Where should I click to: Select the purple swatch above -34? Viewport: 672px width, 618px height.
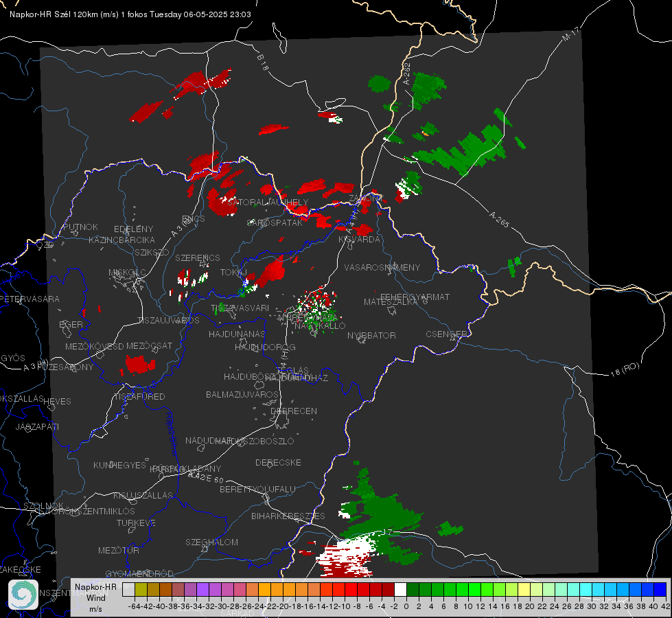coord(202,590)
